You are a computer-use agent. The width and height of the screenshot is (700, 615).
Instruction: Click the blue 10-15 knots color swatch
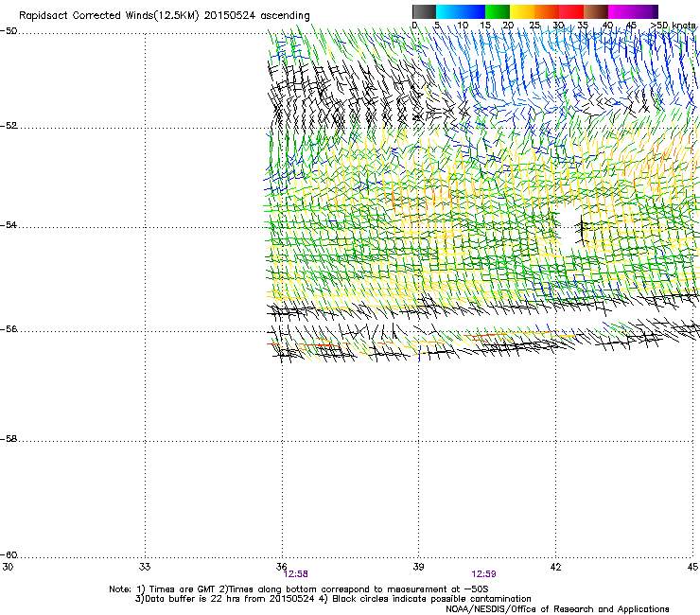pyautogui.click(x=473, y=11)
